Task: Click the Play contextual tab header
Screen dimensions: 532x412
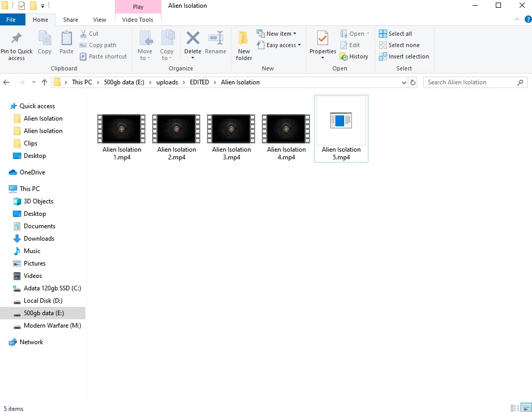Action: click(138, 7)
